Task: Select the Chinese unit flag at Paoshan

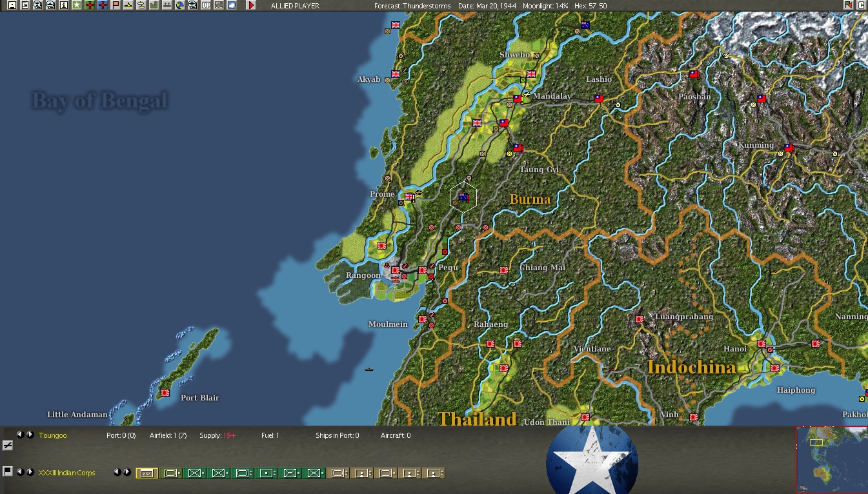Action: pos(694,74)
